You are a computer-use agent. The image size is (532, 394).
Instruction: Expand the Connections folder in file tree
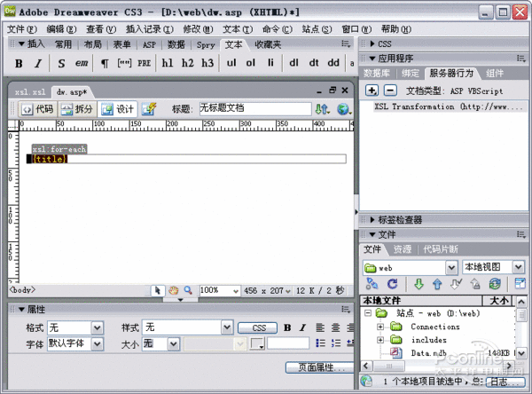click(380, 327)
